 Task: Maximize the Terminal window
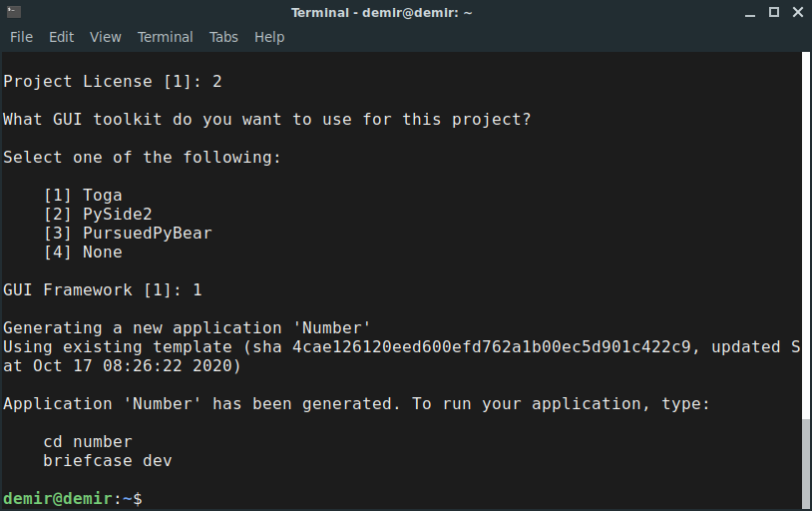tap(774, 12)
